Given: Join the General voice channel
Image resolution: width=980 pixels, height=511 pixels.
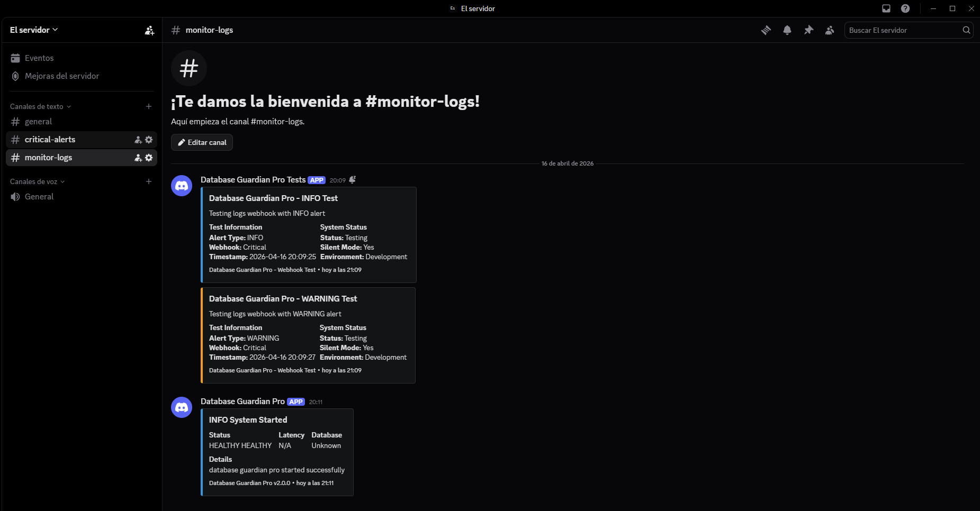Looking at the screenshot, I should coord(81,197).
